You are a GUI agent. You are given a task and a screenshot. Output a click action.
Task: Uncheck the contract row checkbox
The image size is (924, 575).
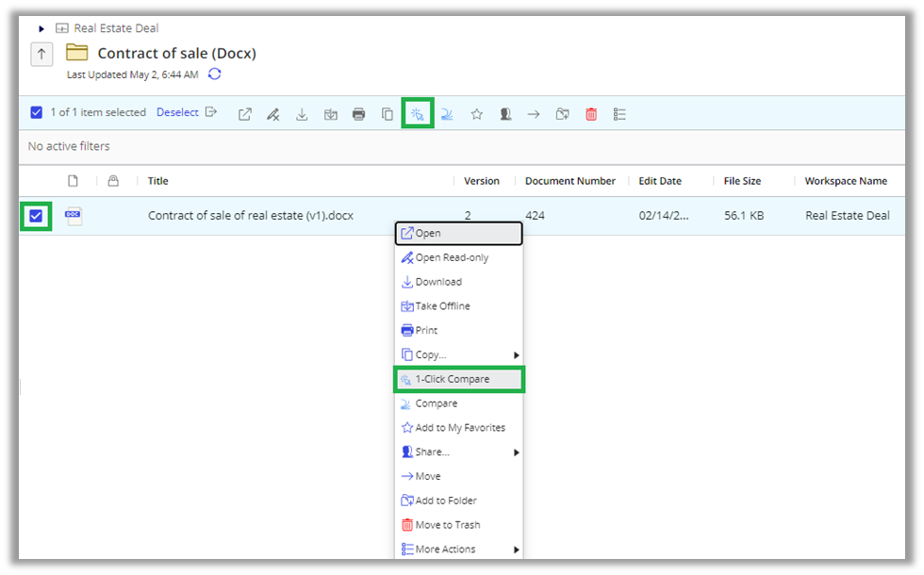pos(36,216)
